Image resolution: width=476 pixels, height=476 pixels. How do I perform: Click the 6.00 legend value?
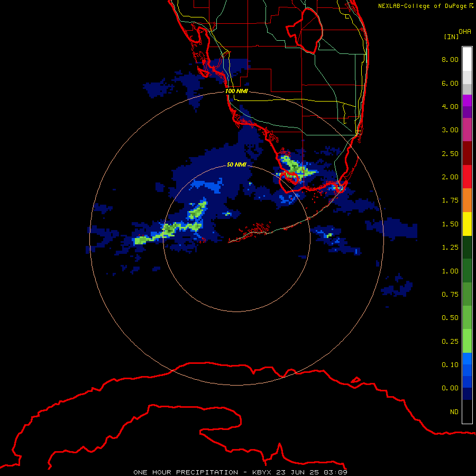[x=450, y=83]
